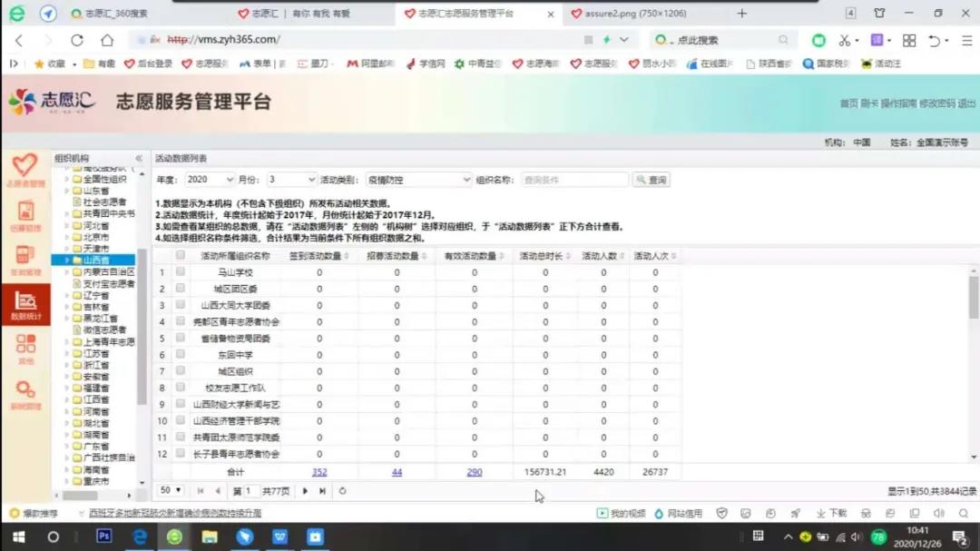Open the 年度 year dropdown
The width and height of the screenshot is (980, 551).
[210, 180]
